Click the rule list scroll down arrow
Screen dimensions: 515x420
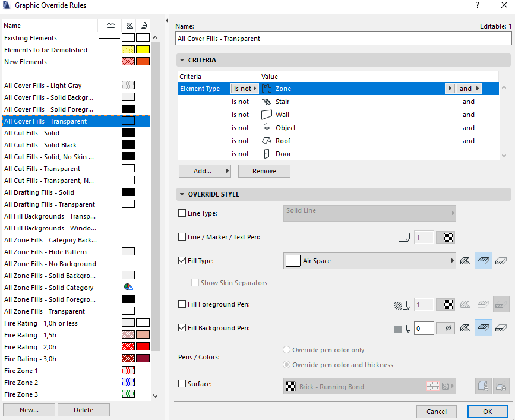(156, 396)
